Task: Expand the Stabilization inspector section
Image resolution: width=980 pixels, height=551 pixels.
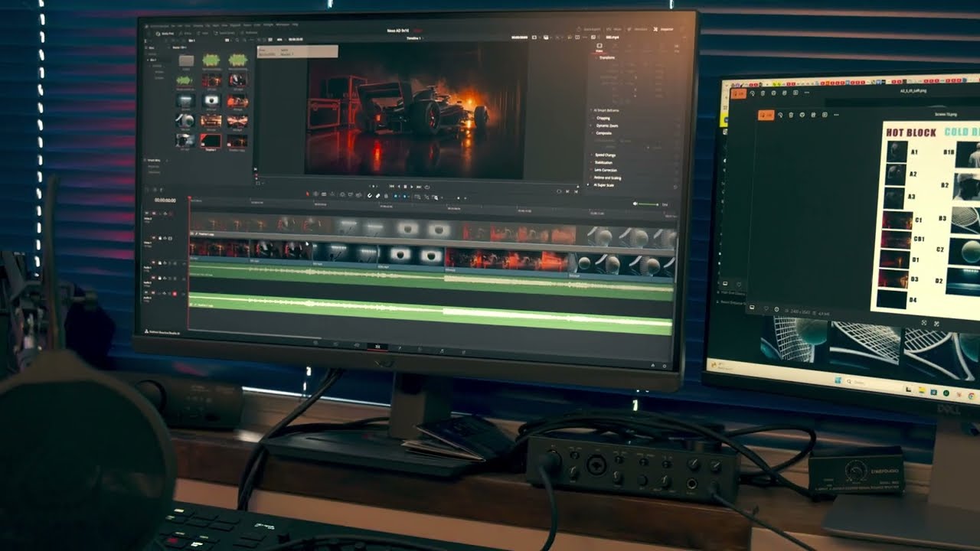Action: (604, 162)
